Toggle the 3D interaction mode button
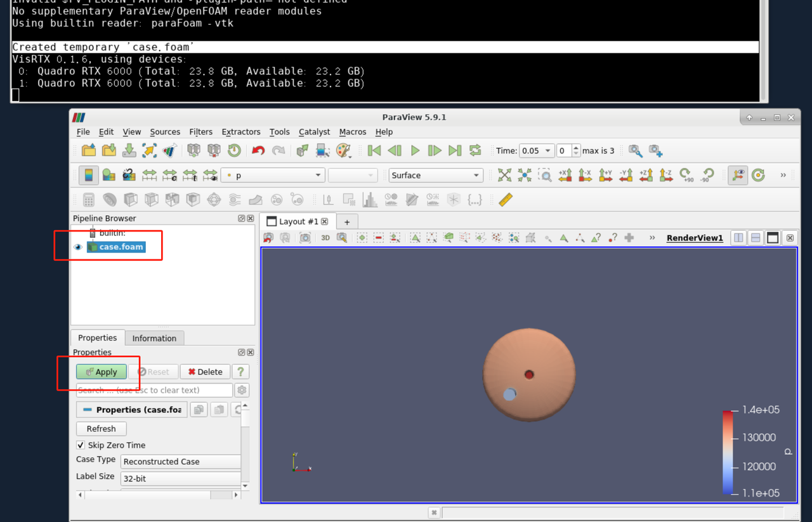Screen dimensions: 812x522 tap(325, 238)
